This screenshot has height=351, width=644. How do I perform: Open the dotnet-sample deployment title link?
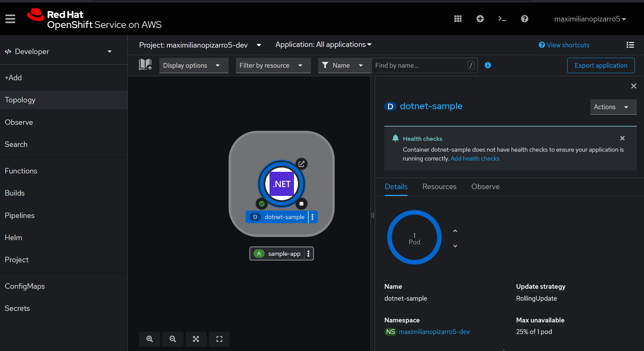point(431,106)
